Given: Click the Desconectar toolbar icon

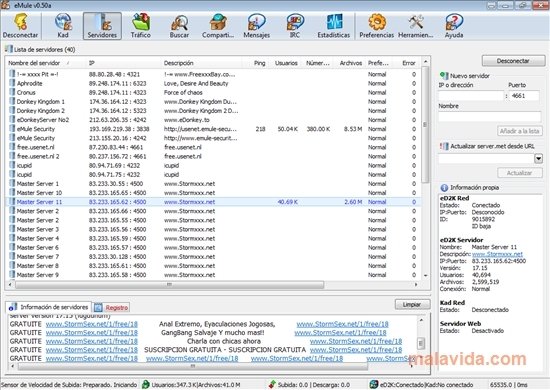Looking at the screenshot, I should point(20,26).
